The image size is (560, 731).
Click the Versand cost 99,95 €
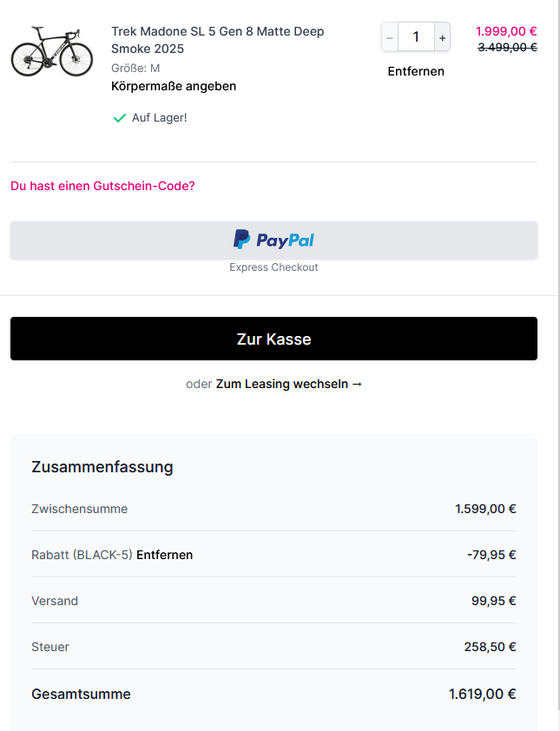pyautogui.click(x=493, y=601)
